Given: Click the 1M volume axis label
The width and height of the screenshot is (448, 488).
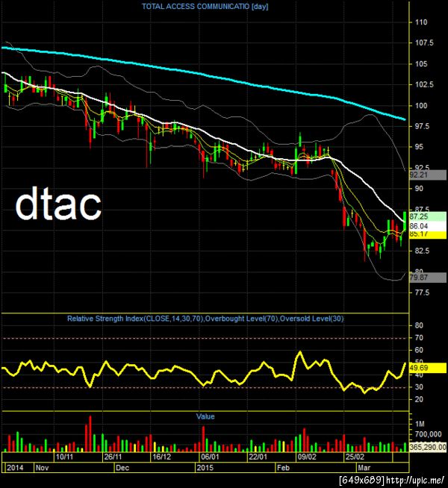Looking at the screenshot, I should point(420,424).
